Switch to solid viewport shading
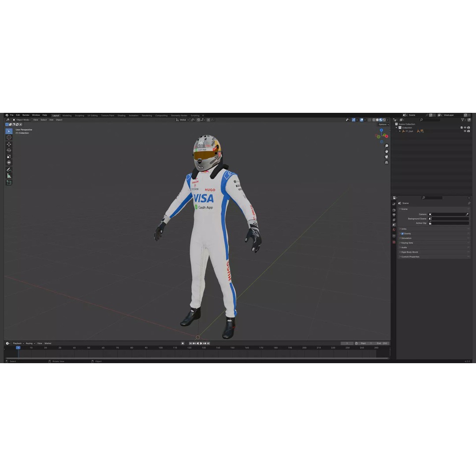The width and height of the screenshot is (476, 476). pyautogui.click(x=377, y=120)
